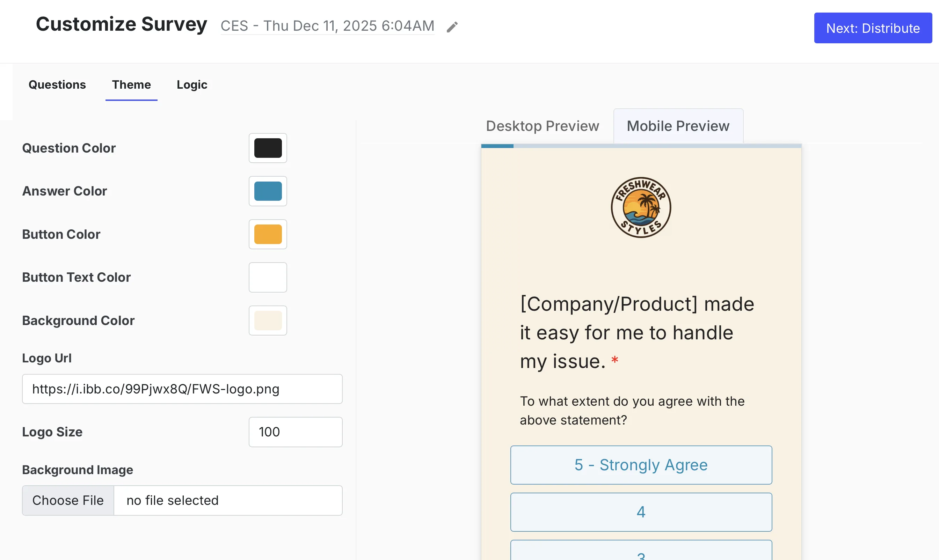939x560 pixels.
Task: Click the Logo Url input field
Action: pos(182,389)
